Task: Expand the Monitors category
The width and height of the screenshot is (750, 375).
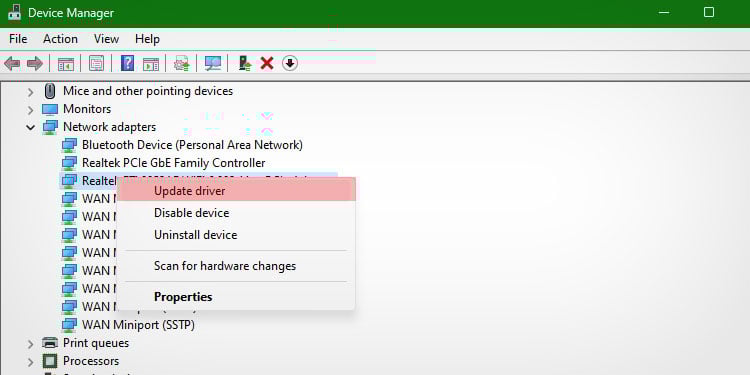Action: point(31,110)
